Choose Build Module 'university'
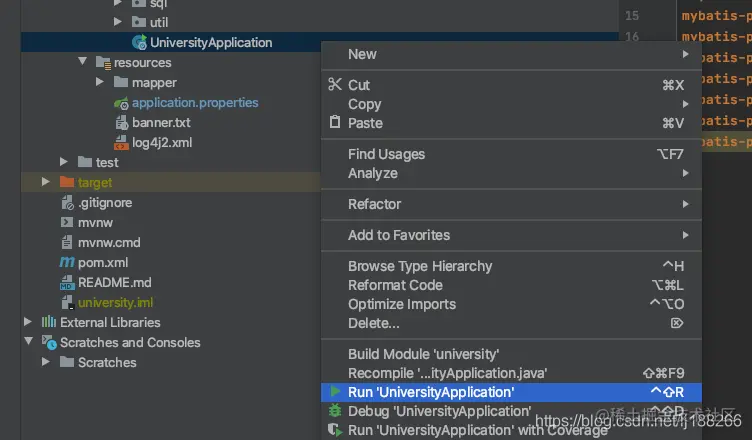 tap(423, 354)
